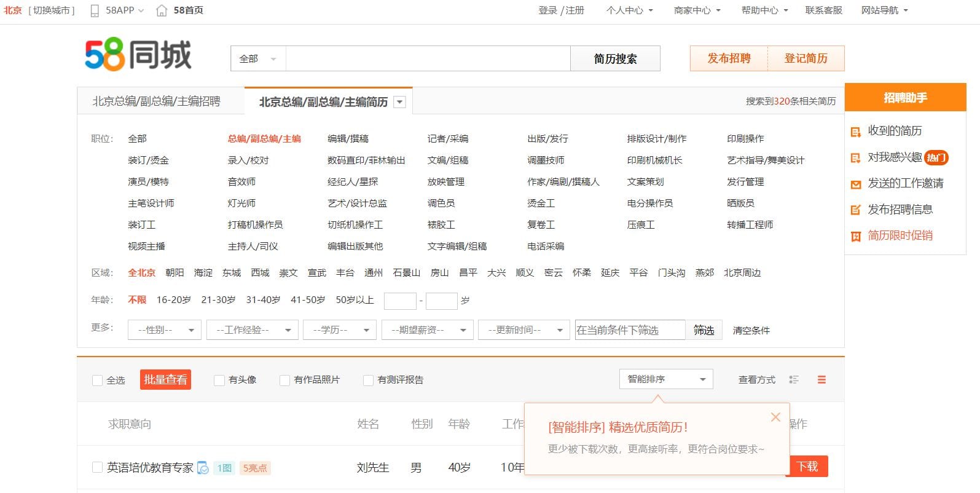The image size is (980, 493).
Task: Open the 全部 search category dropdown
Action: (258, 59)
